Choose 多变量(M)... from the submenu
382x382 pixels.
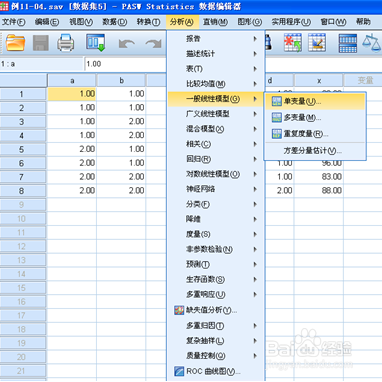pyautogui.click(x=315, y=117)
